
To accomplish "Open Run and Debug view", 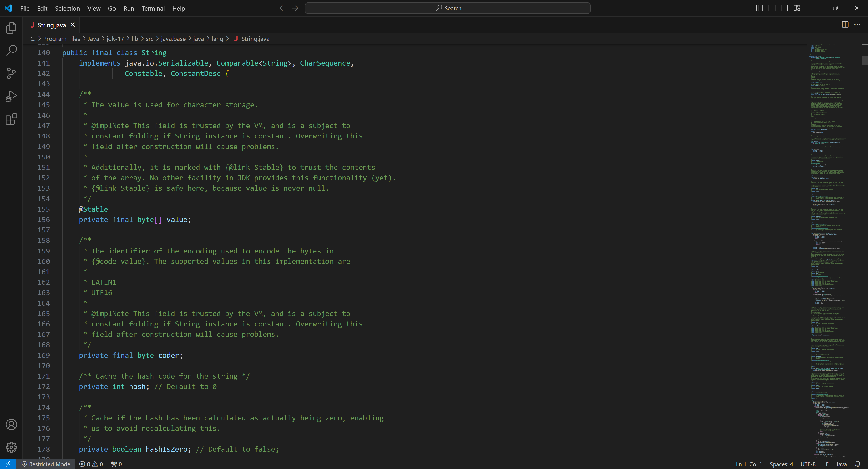I will [11, 96].
